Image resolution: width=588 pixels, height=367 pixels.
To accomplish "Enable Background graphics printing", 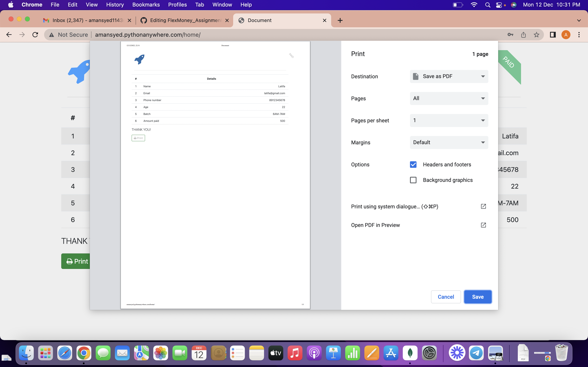I will 413,180.
